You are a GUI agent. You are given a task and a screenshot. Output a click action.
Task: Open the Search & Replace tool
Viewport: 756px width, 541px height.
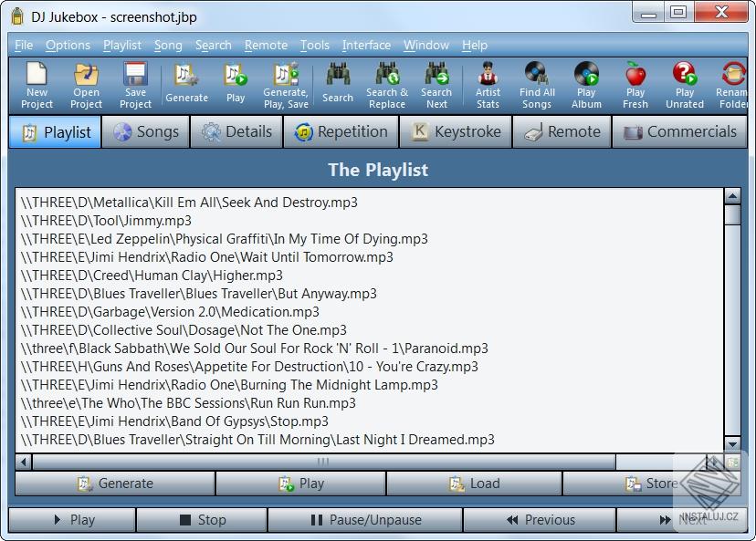pyautogui.click(x=386, y=85)
